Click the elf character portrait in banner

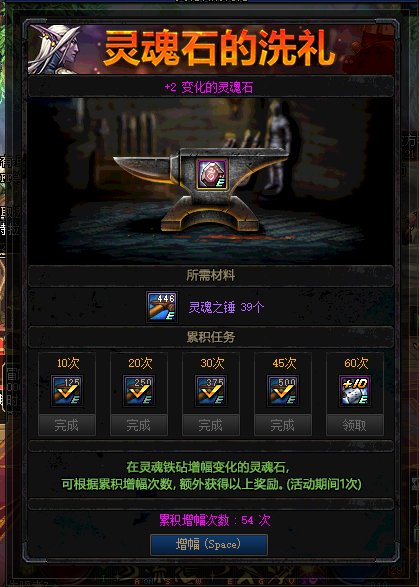point(55,49)
